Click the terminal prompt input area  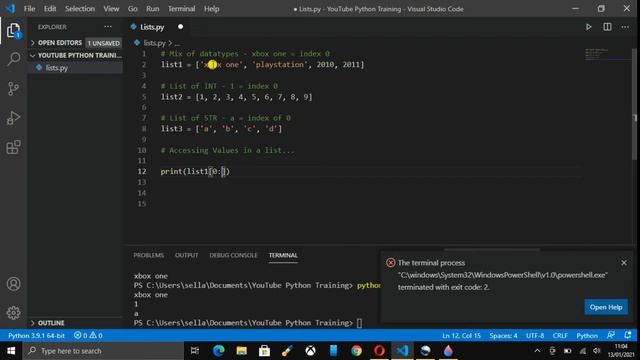pyautogui.click(x=359, y=323)
